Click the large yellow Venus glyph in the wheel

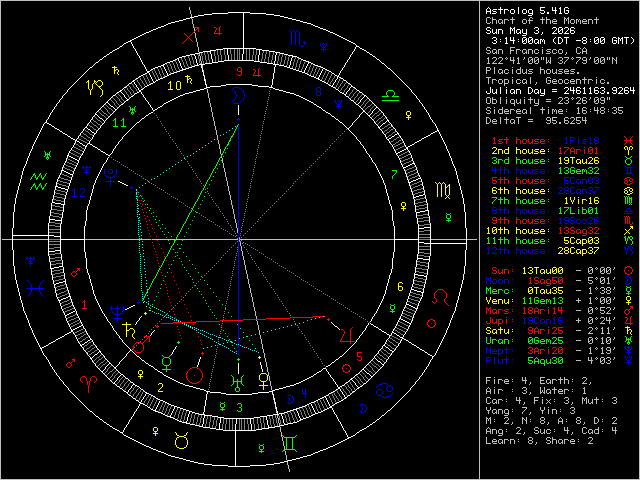pos(264,381)
